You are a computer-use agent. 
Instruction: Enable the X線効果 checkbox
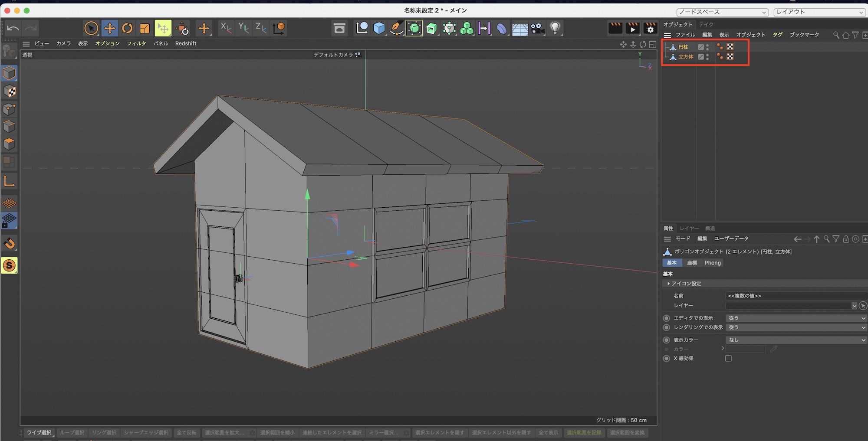(x=728, y=359)
